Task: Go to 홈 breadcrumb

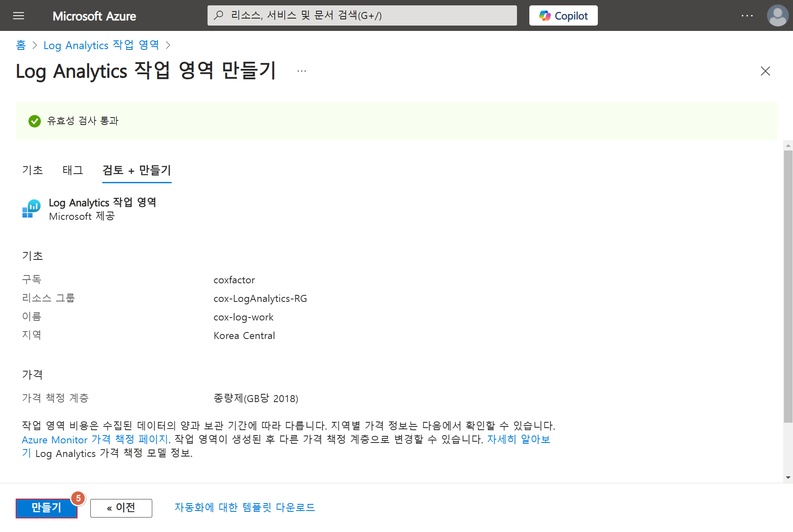Action: point(21,45)
